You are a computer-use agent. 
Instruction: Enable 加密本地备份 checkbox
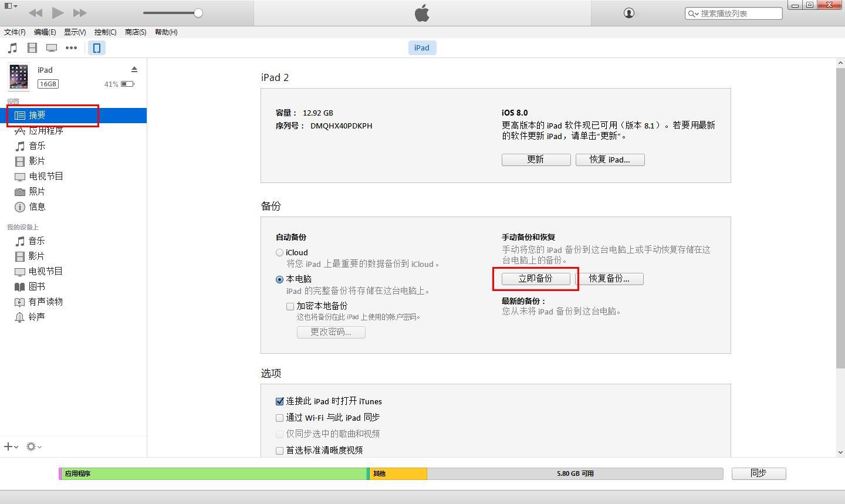pos(290,306)
